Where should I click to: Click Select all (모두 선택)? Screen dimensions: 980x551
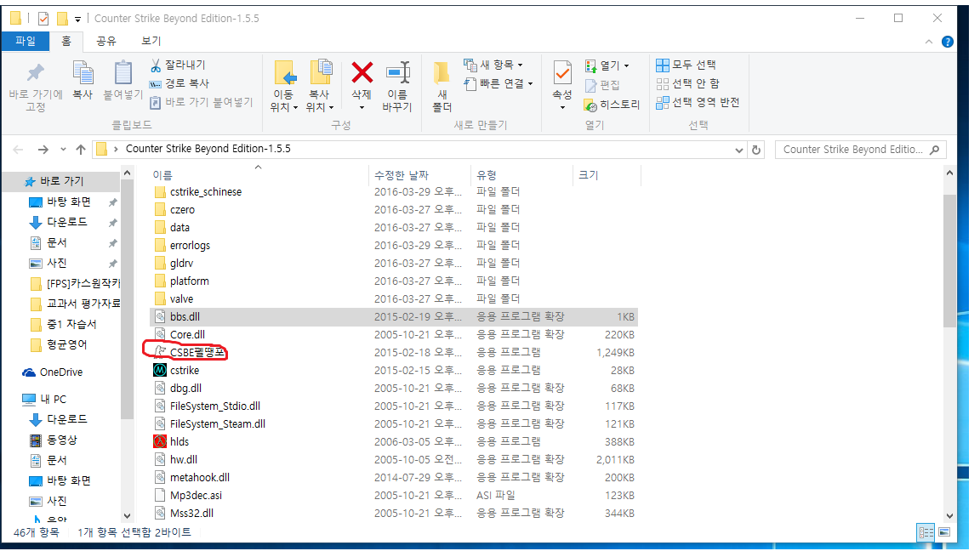point(686,65)
